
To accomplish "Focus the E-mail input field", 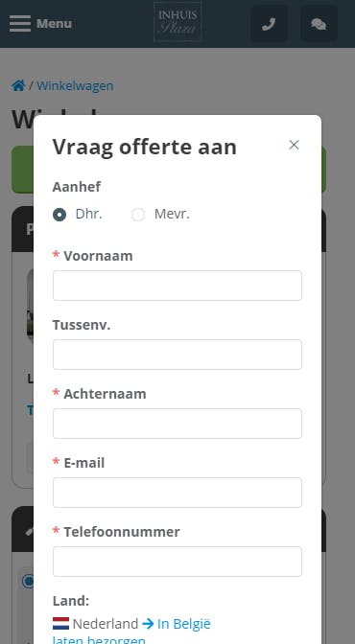I will (x=177, y=493).
